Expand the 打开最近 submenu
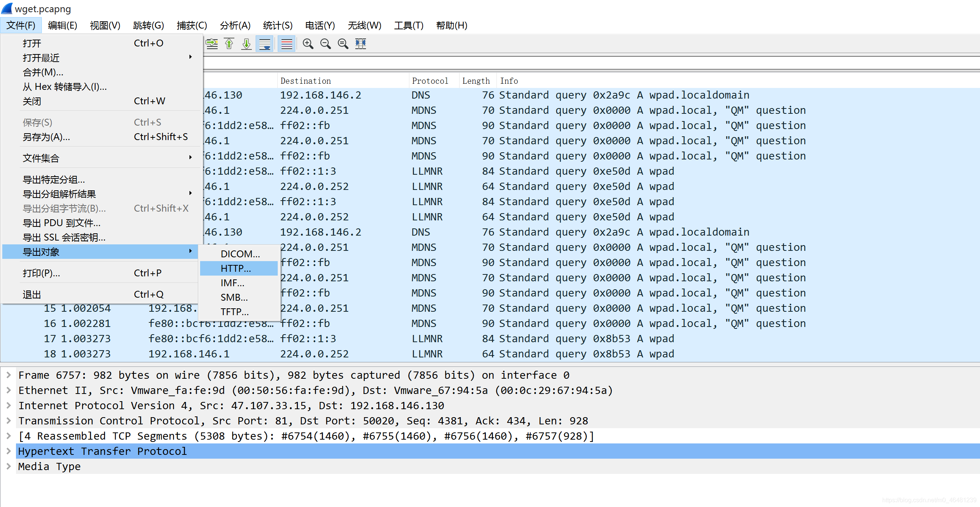Image resolution: width=980 pixels, height=507 pixels. click(x=101, y=58)
